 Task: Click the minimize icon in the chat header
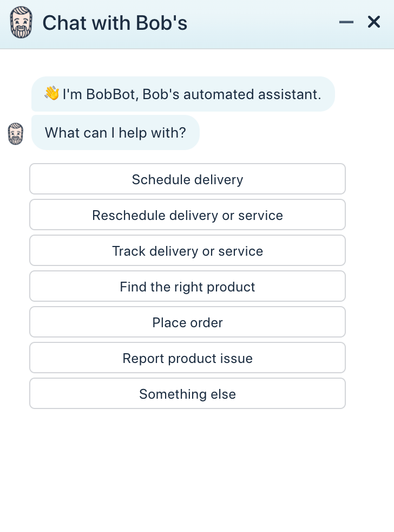click(x=346, y=23)
